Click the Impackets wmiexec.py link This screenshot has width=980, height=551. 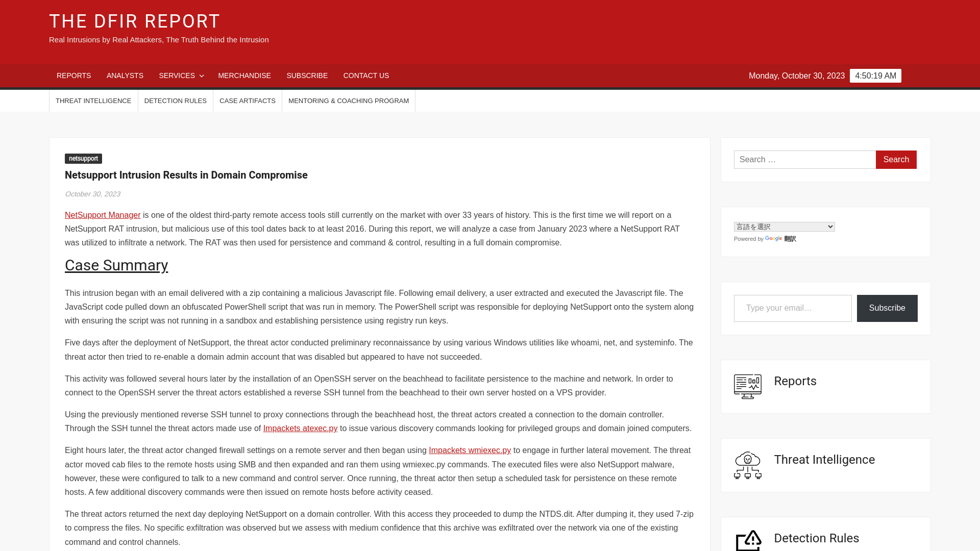pos(470,450)
